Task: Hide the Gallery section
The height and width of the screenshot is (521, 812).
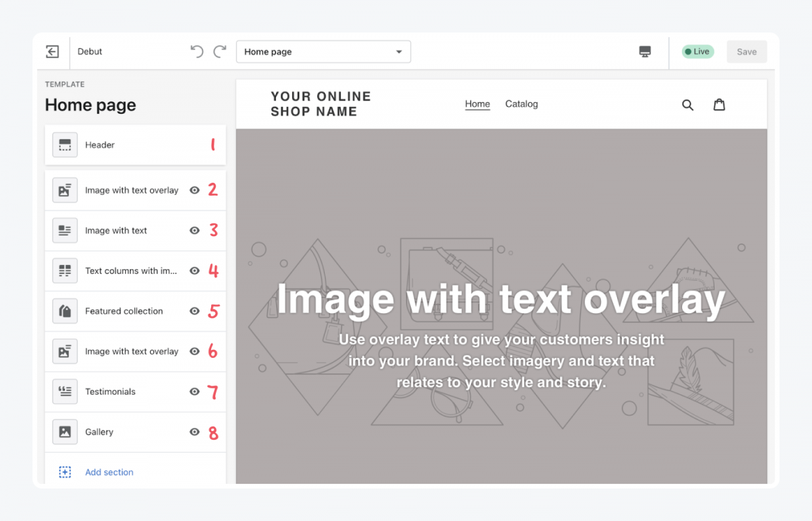Action: pos(195,432)
